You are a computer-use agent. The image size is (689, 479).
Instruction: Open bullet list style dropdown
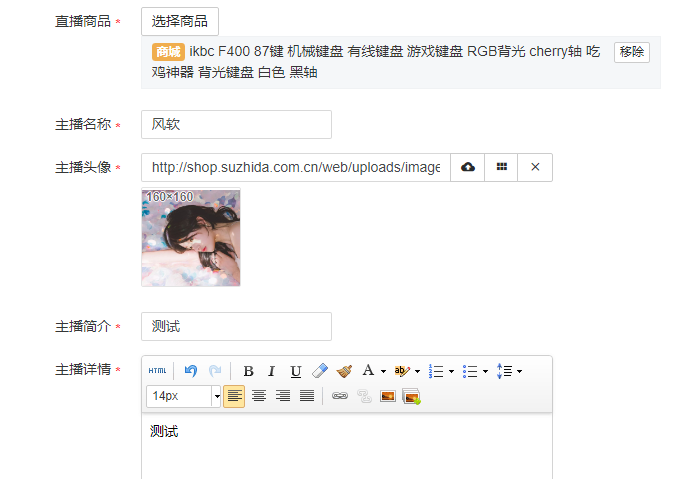pos(486,371)
